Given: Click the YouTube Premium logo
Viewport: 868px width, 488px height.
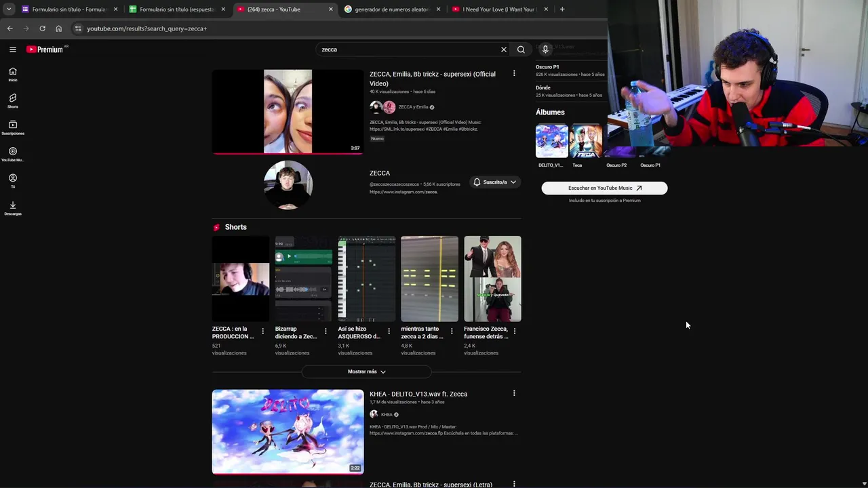Looking at the screenshot, I should click(46, 49).
